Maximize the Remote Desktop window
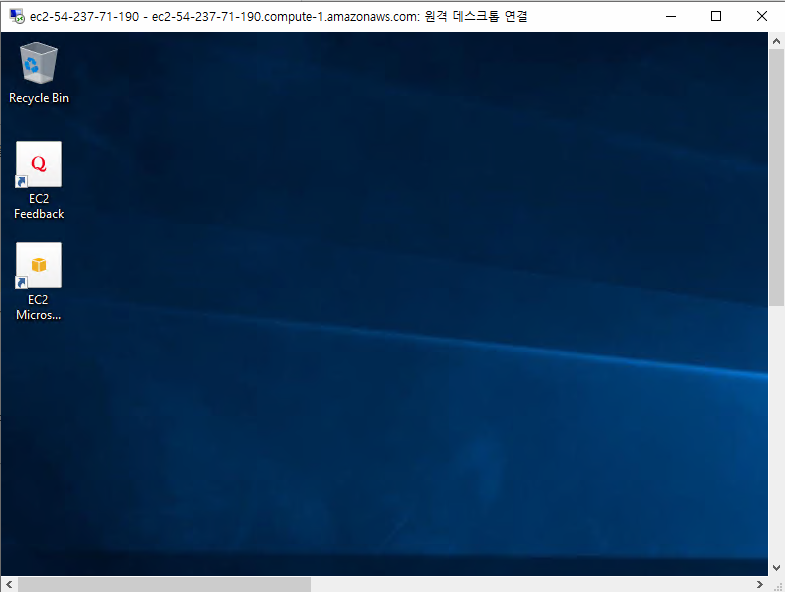Image resolution: width=785 pixels, height=592 pixels. click(x=716, y=17)
